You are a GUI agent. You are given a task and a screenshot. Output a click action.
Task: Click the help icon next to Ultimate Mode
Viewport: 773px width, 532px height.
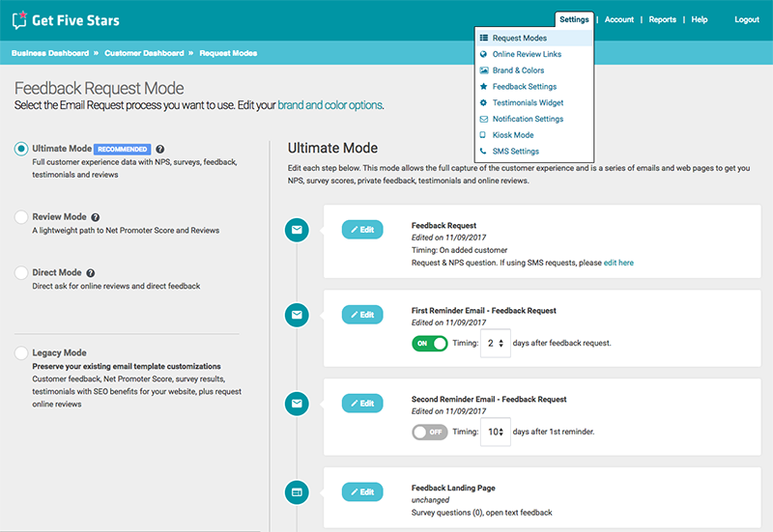coord(160,149)
